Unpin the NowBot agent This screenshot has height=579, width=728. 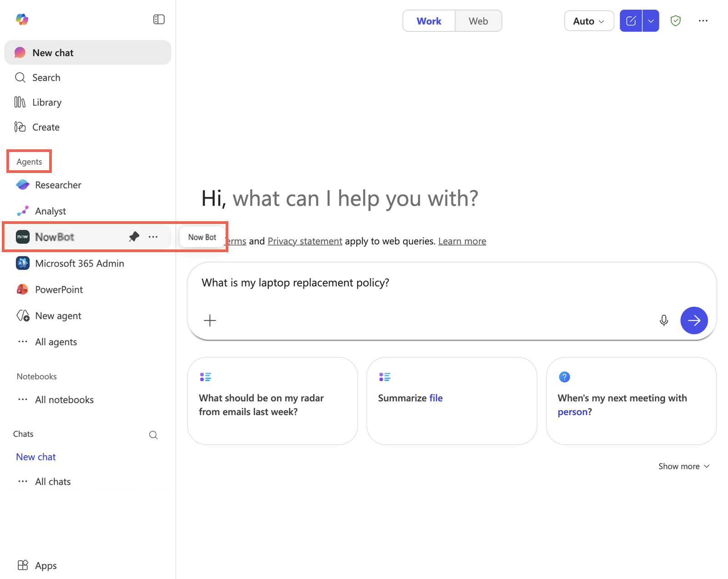[134, 237]
